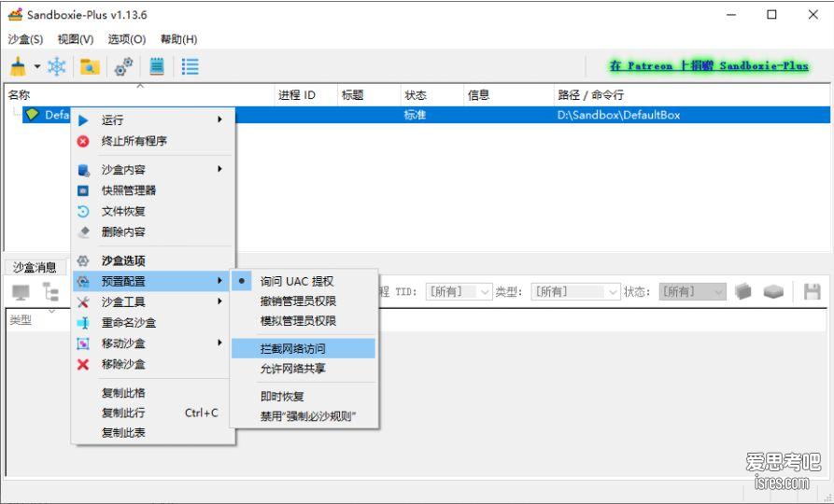
Task: Maximize the Sandboxie-Plus window
Action: 771,15
